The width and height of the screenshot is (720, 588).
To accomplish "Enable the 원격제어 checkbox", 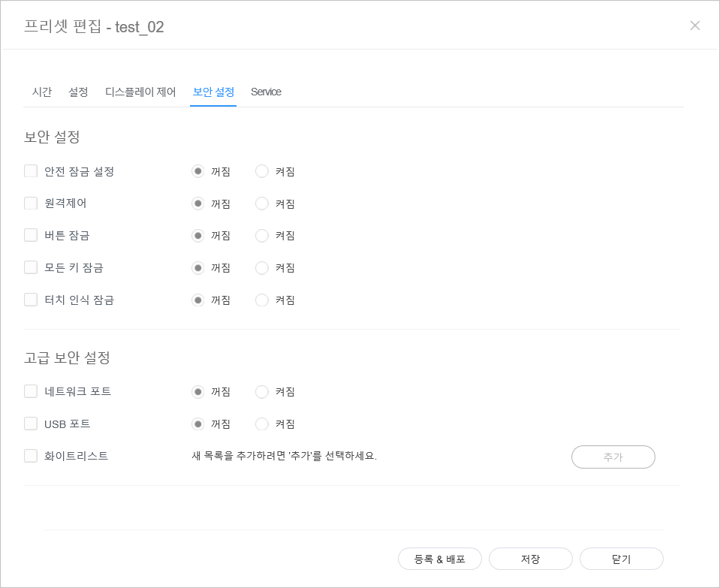I will click(x=31, y=204).
